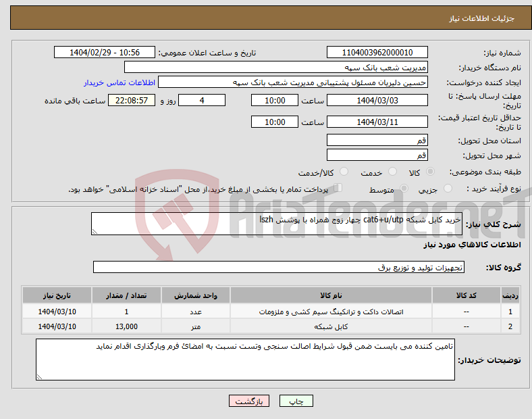The image size is (532, 419).
Task: Click row 1 date cell 1404/03/10
Action: 57,312
